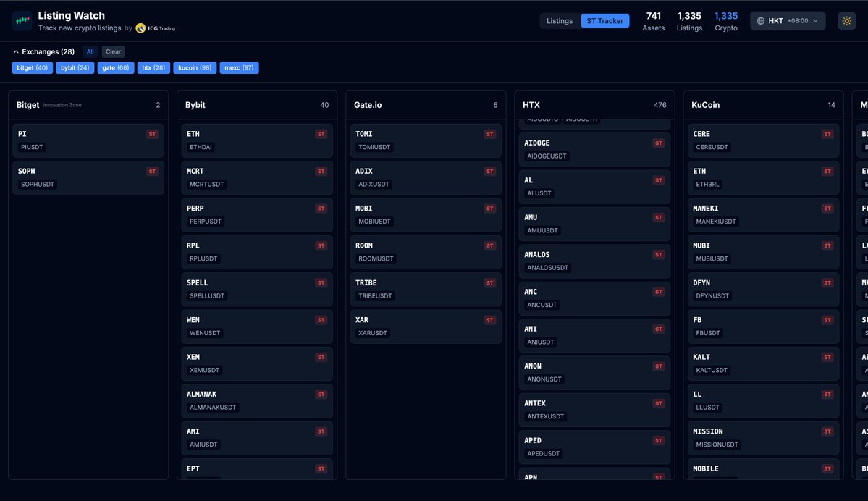The width and height of the screenshot is (868, 501).
Task: Toggle the light theme sun icon
Action: pos(846,21)
